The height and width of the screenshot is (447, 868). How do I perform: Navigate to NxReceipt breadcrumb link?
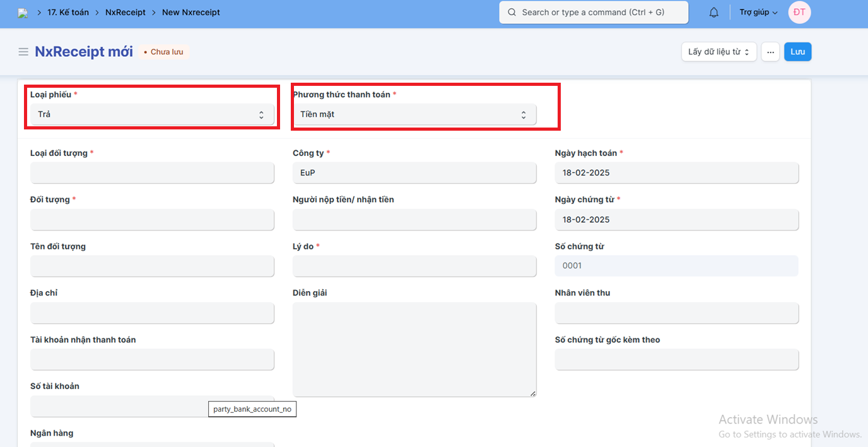125,13
